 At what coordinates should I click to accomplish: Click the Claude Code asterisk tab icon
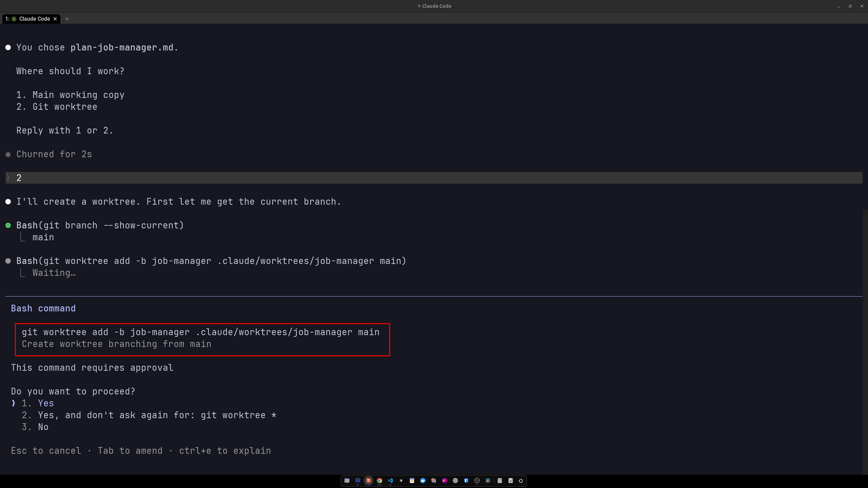point(14,19)
